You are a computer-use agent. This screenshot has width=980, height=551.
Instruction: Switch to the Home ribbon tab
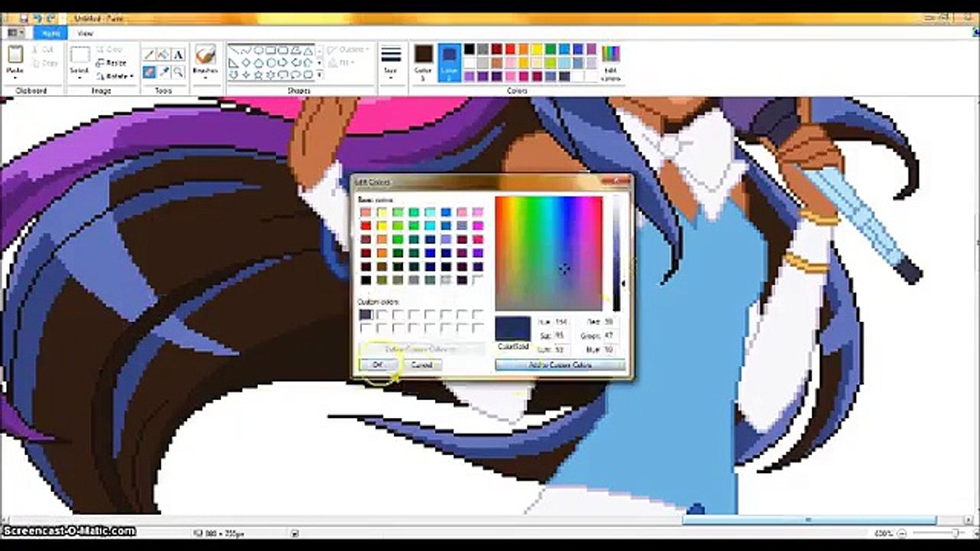click(51, 33)
